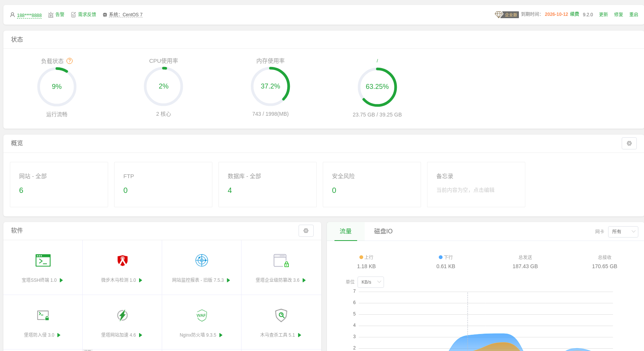Open 软件 panel settings gear
Image resolution: width=644 pixels, height=351 pixels.
pyautogui.click(x=306, y=231)
